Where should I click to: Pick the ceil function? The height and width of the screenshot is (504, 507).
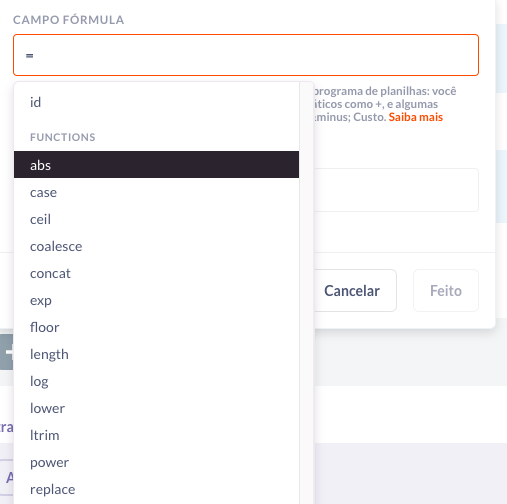tap(156, 219)
